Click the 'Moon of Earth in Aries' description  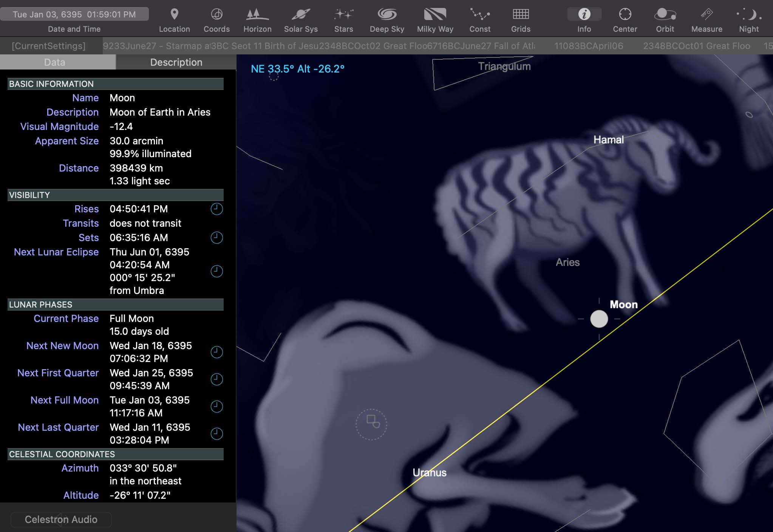pyautogui.click(x=160, y=112)
